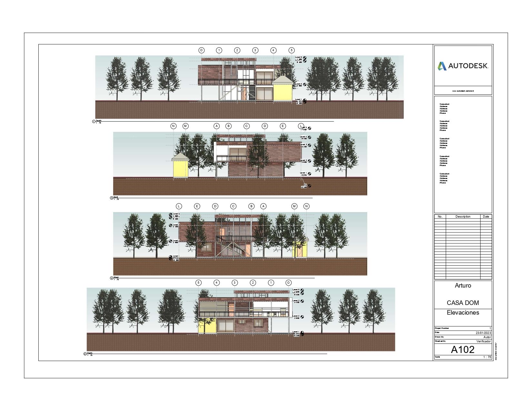The width and height of the screenshot is (532, 411).
Task: Select grid bubble B on West elevation
Action: coord(251,206)
